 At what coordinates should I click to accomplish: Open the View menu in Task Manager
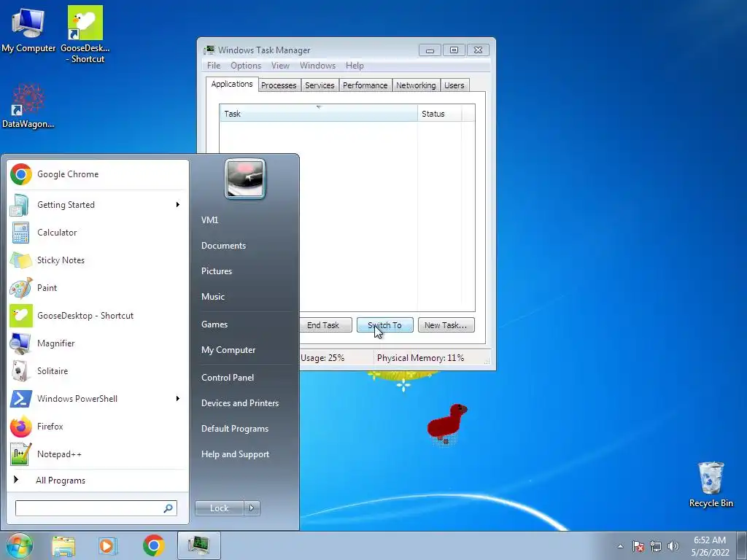280,66
